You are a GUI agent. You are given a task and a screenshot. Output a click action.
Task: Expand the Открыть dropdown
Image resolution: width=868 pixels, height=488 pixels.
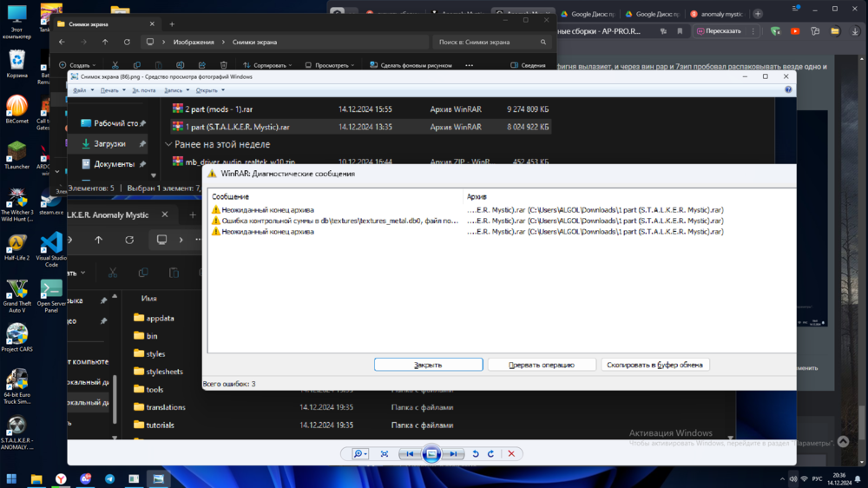pyautogui.click(x=209, y=90)
